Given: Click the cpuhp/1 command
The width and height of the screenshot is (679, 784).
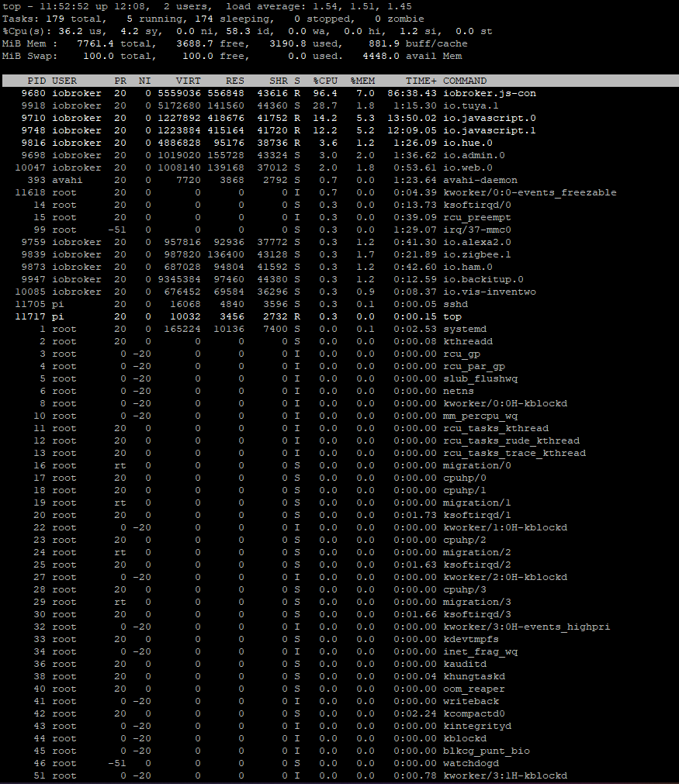Looking at the screenshot, I should coord(465,491).
